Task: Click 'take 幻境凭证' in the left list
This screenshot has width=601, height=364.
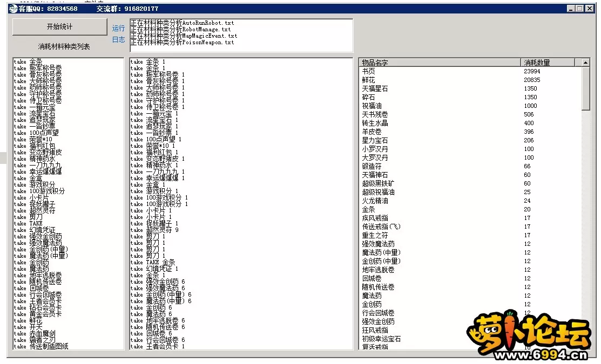Action: (35, 230)
